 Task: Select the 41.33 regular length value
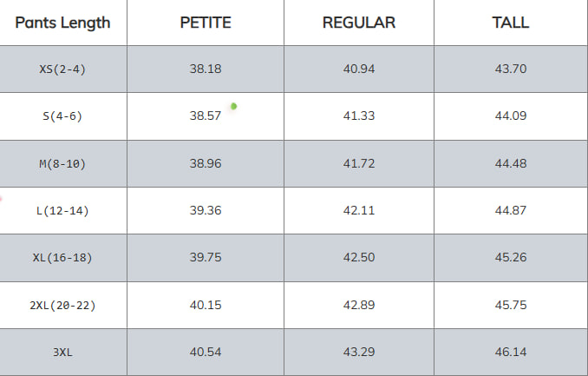pyautogui.click(x=359, y=116)
